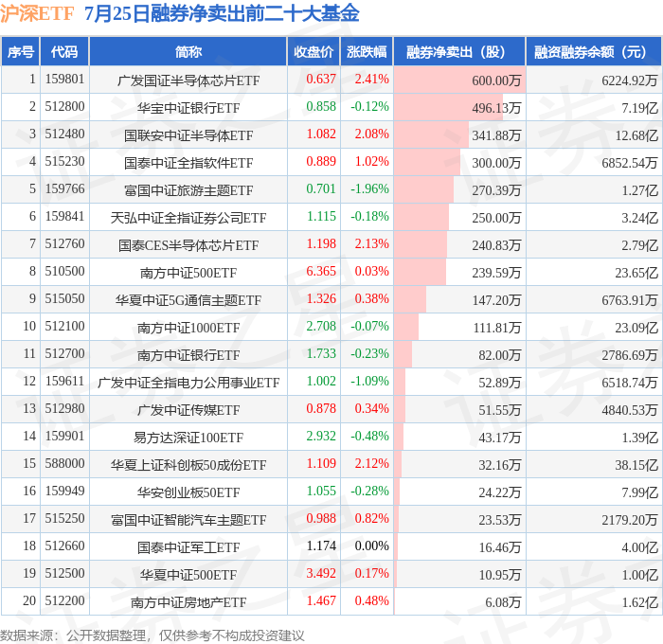The image size is (663, 644).
Task: Select 南方中证银行ETF name
Action: click(x=188, y=355)
